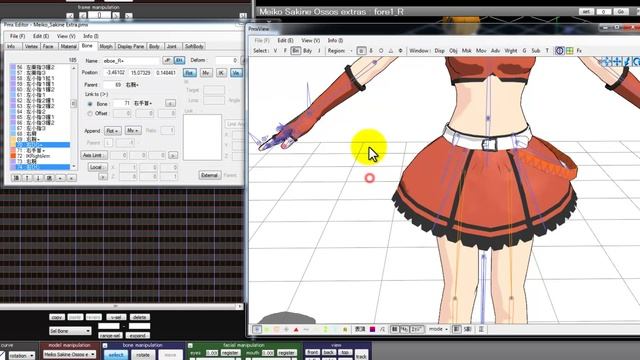Click the Local axis button
The image size is (640, 360).
(97, 167)
